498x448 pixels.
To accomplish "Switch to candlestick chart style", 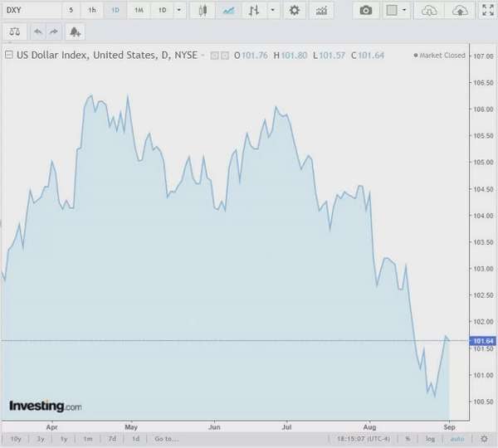I will (x=203, y=11).
